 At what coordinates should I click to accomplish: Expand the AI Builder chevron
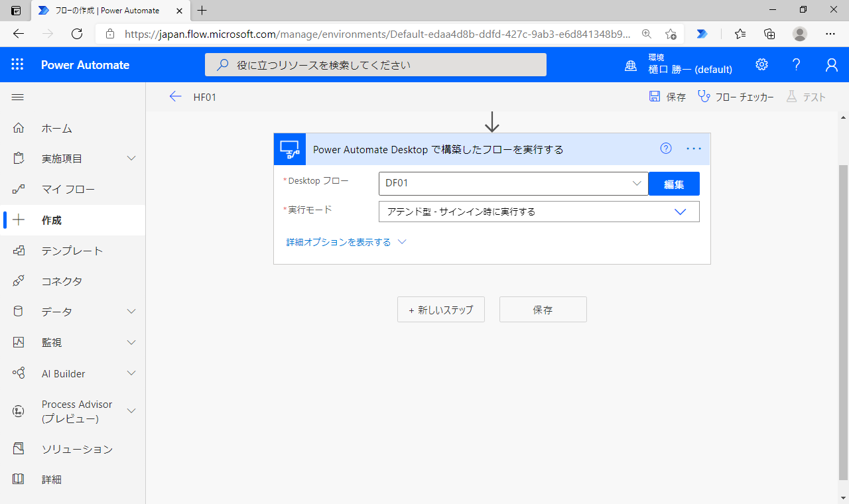(x=131, y=373)
